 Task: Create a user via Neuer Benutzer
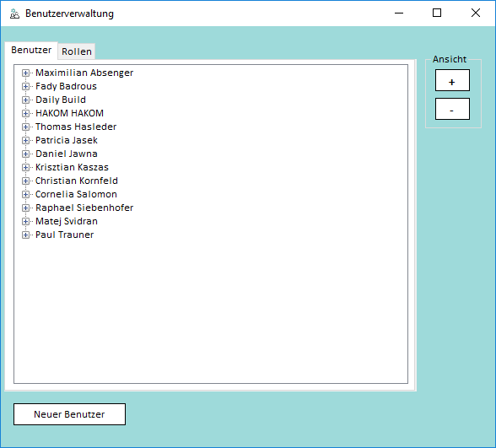(x=69, y=414)
